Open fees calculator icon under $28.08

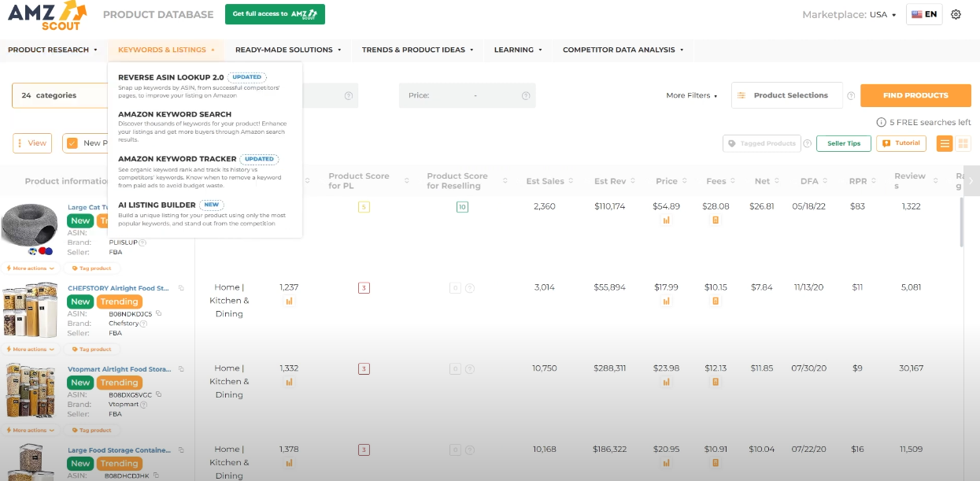pos(716,220)
